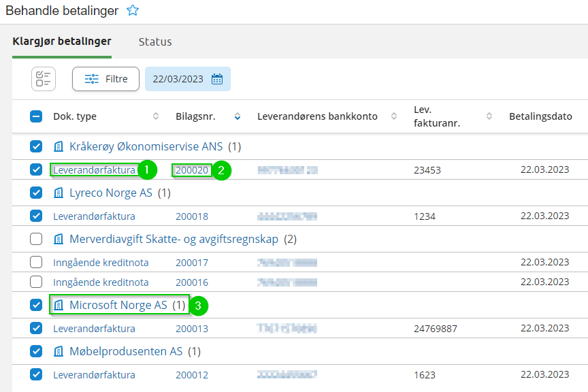Click Lev. fakturanr. value 24769887
Viewport: 588px width, 392px height.
436,329
